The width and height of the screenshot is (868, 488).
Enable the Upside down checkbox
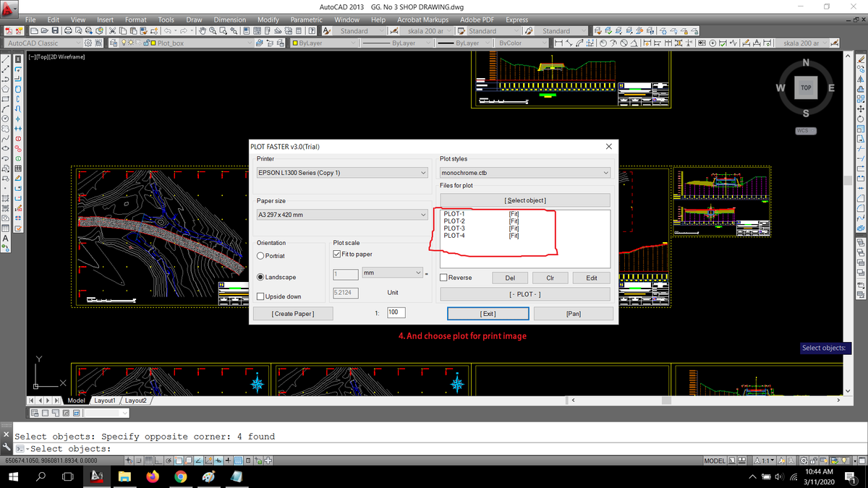tap(261, 296)
